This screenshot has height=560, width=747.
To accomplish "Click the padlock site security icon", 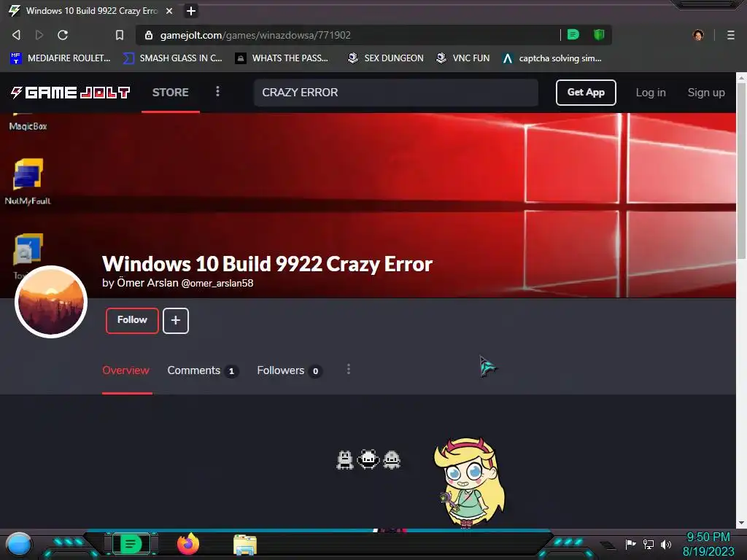I will coord(149,35).
